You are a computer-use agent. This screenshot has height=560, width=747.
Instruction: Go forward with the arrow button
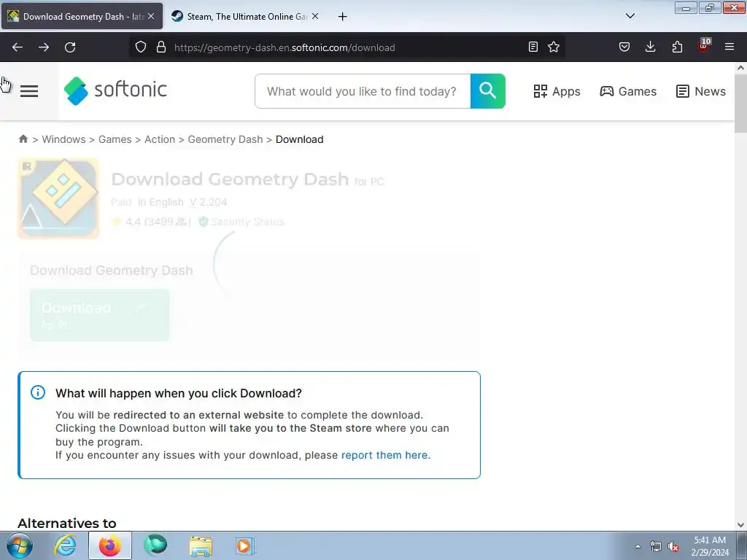pos(44,47)
